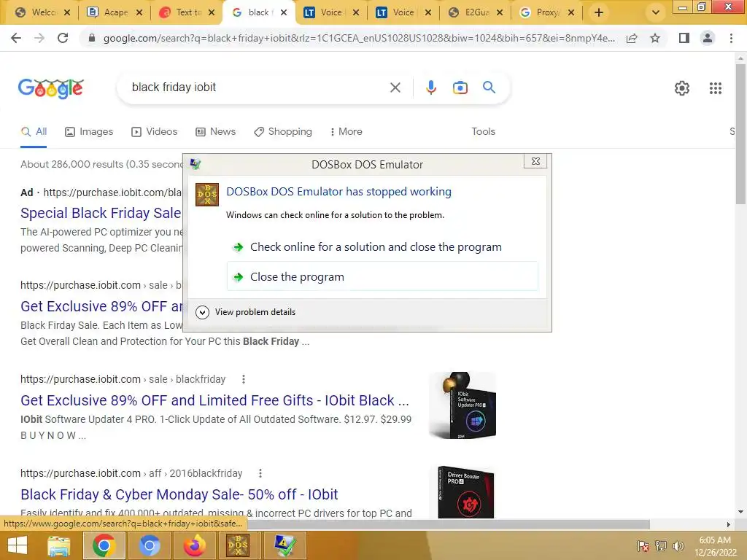Screen dimensions: 747x560
Task: Go back to the previous page
Action: 16,38
